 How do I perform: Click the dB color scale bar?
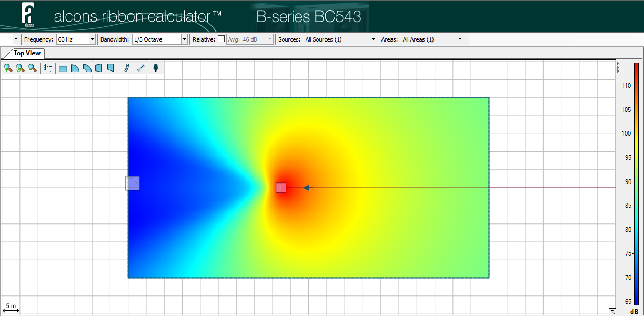[x=637, y=184]
